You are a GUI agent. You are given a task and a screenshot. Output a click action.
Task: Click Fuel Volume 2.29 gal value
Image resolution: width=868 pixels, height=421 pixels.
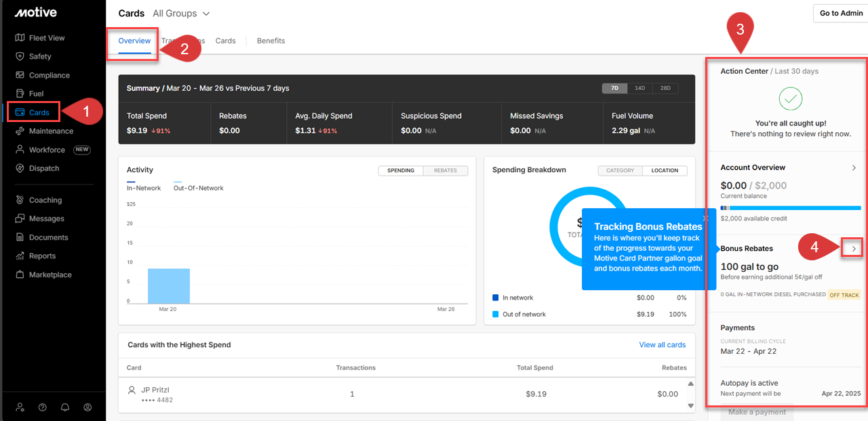(626, 130)
